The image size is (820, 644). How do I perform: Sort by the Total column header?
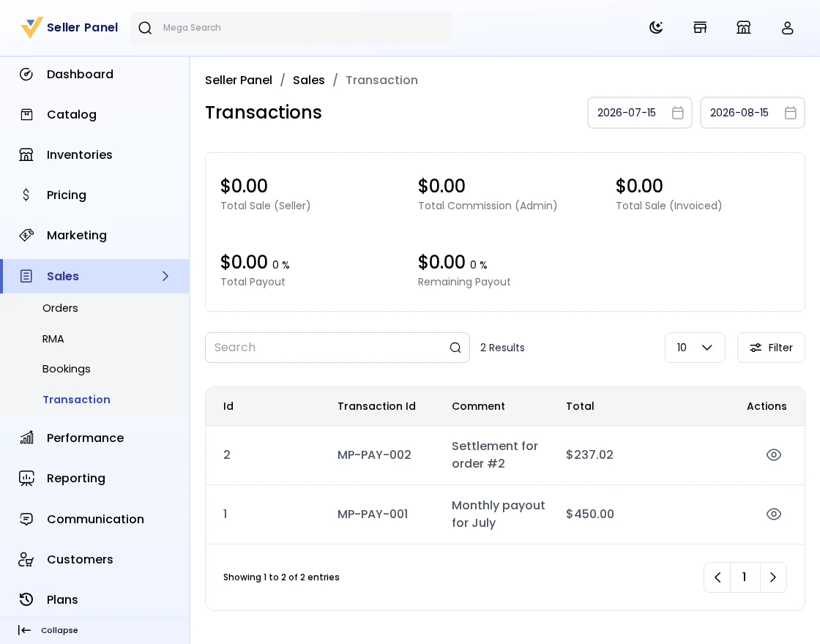(x=580, y=406)
